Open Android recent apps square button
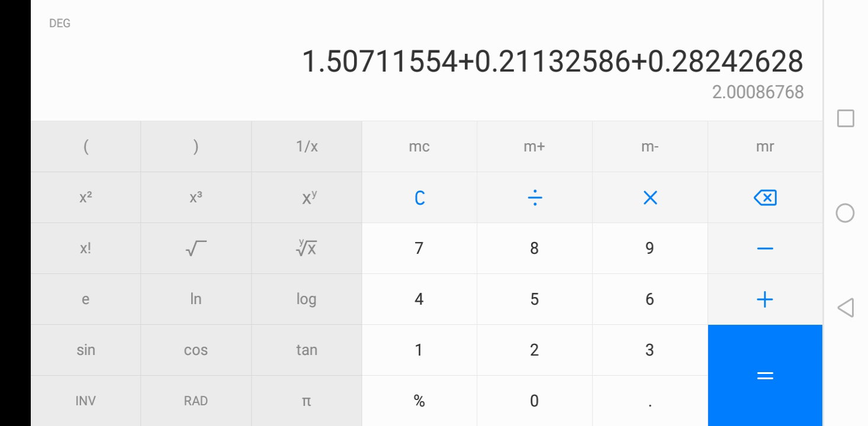The width and height of the screenshot is (868, 426). click(x=846, y=118)
